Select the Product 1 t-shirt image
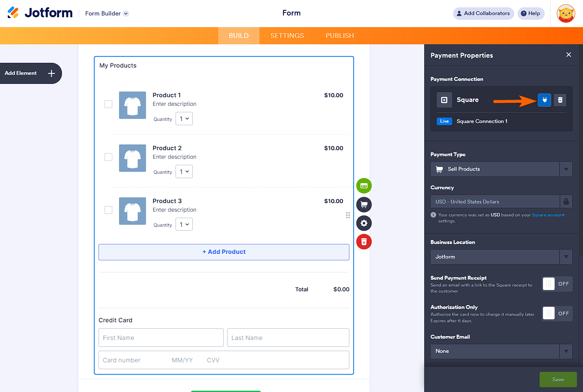Image resolution: width=583 pixels, height=392 pixels. (x=133, y=105)
